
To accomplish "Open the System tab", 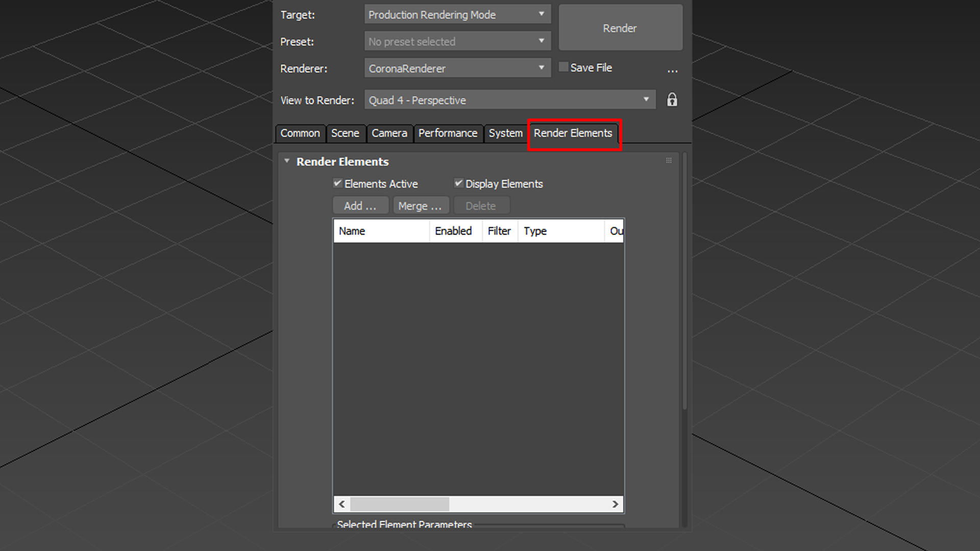I will 505,133.
